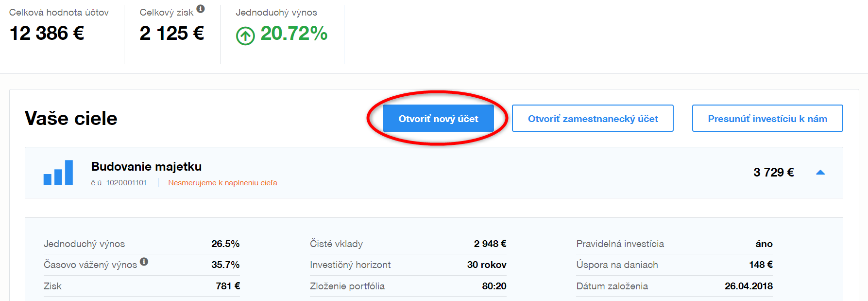Click the Investičný horizont 30 rokov value
The height and width of the screenshot is (301, 868).
coord(487,265)
